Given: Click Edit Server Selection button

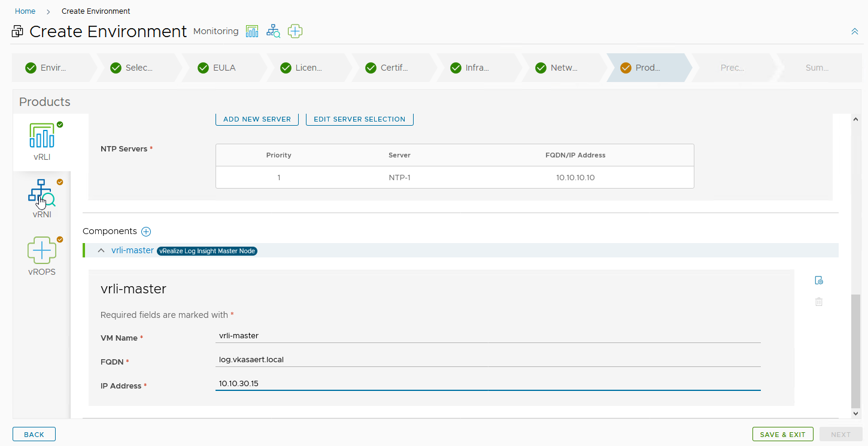Looking at the screenshot, I should coord(359,119).
